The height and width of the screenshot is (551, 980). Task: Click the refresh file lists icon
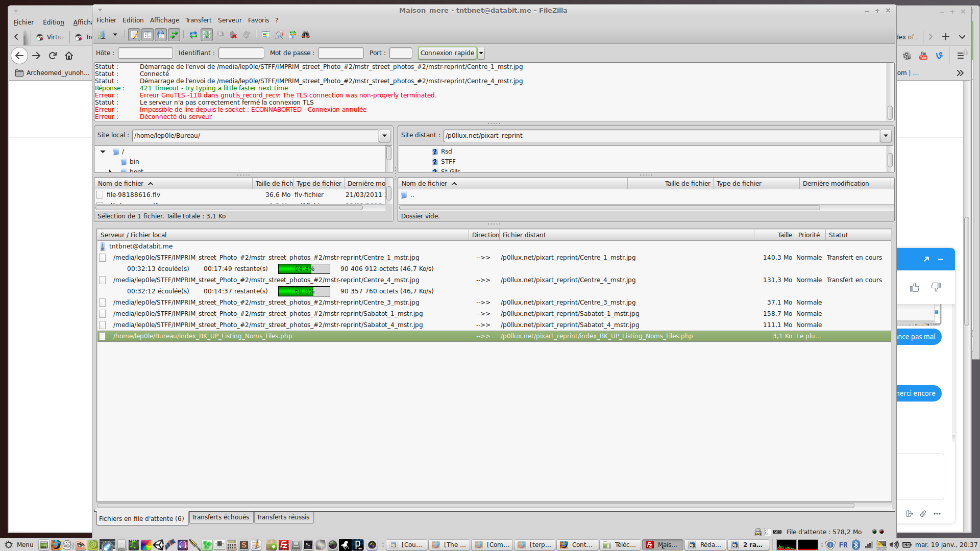point(193,35)
